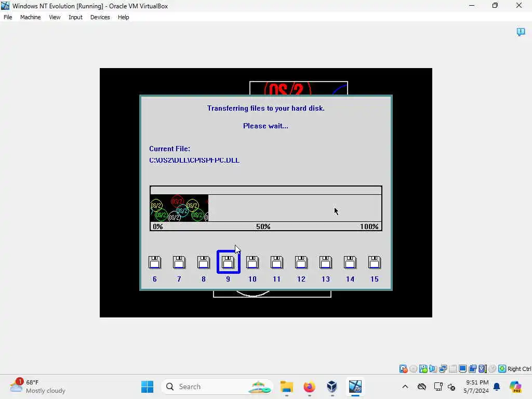Click the audio status icon
The width and height of the screenshot is (532, 399).
click(433, 369)
